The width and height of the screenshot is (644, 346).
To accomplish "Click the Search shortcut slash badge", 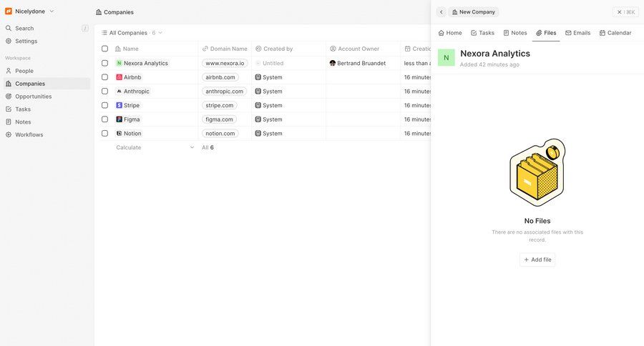I will (x=85, y=29).
